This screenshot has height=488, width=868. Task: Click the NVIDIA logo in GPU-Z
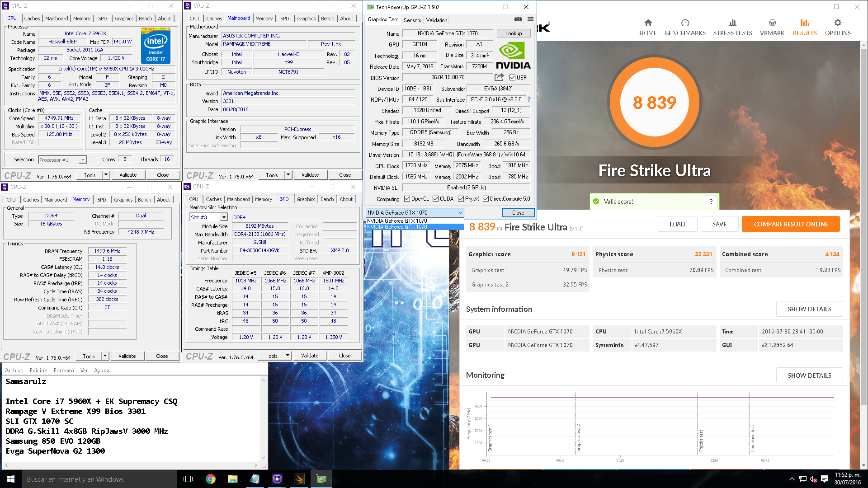[x=513, y=55]
